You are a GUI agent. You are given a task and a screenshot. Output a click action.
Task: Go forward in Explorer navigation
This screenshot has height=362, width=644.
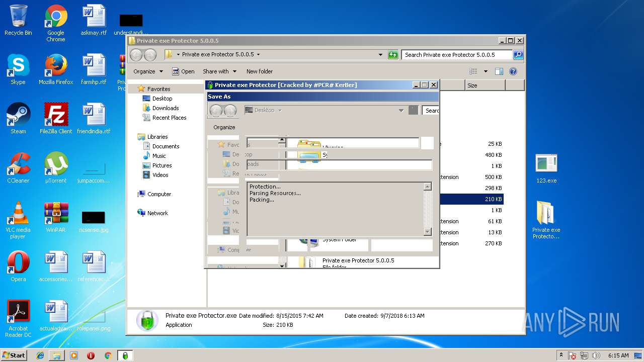(x=150, y=55)
